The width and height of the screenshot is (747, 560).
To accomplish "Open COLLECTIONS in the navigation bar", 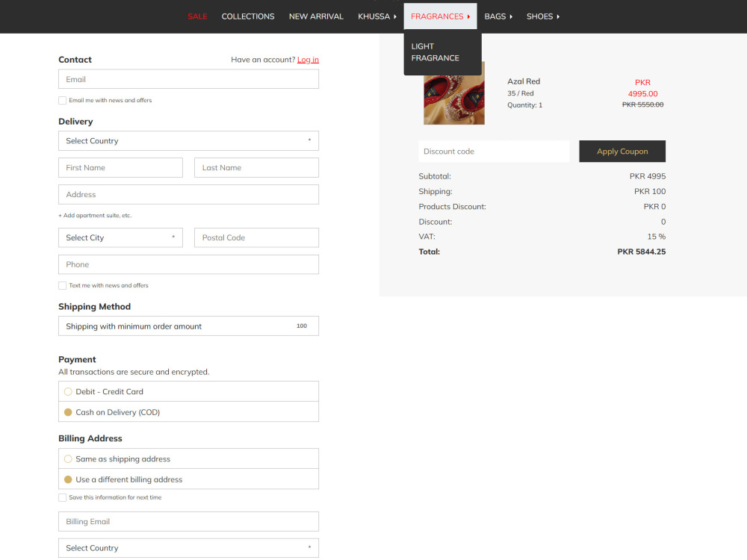I will (248, 16).
